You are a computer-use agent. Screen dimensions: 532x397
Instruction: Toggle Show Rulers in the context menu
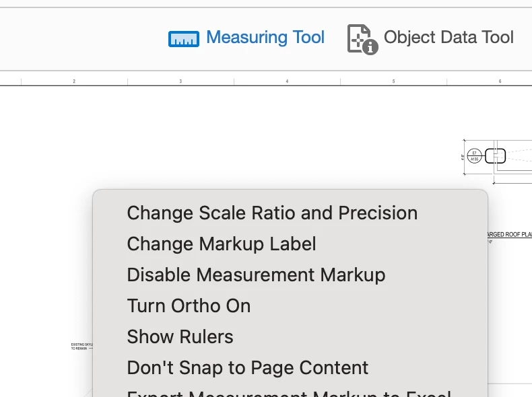180,337
